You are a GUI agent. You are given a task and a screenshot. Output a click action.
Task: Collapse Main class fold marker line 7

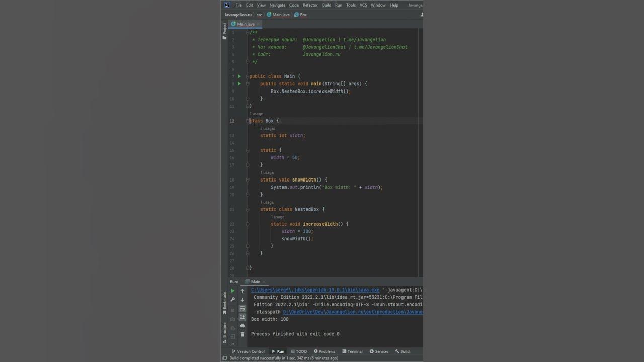248,76
